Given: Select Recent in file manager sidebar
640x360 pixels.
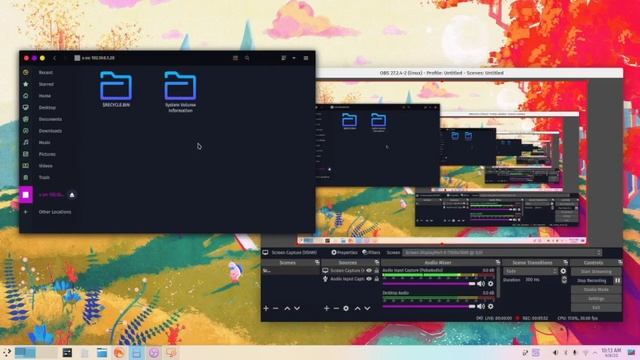Looking at the screenshot, I should point(46,73).
